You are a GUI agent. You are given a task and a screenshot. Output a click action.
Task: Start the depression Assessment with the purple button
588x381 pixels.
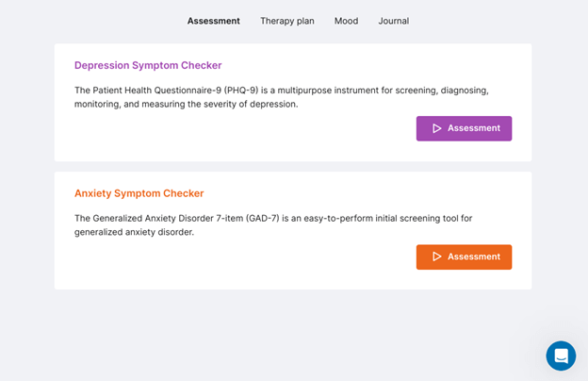465,128
